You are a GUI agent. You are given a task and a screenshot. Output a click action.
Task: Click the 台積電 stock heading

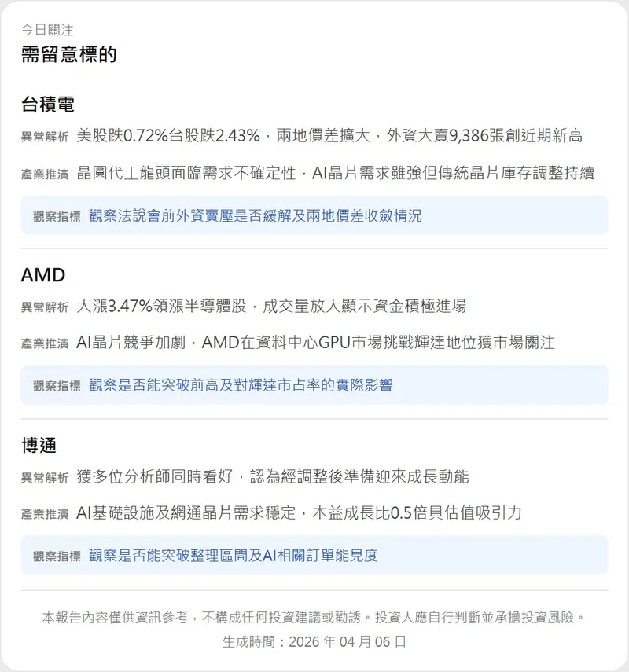pyautogui.click(x=48, y=105)
